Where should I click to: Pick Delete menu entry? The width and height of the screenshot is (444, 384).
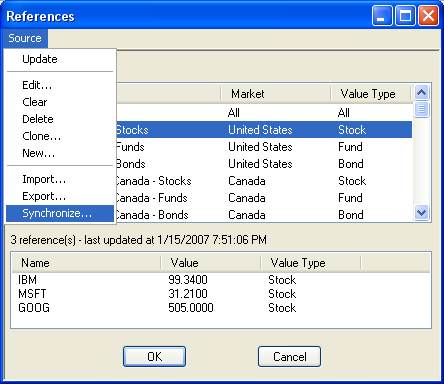[60, 119]
